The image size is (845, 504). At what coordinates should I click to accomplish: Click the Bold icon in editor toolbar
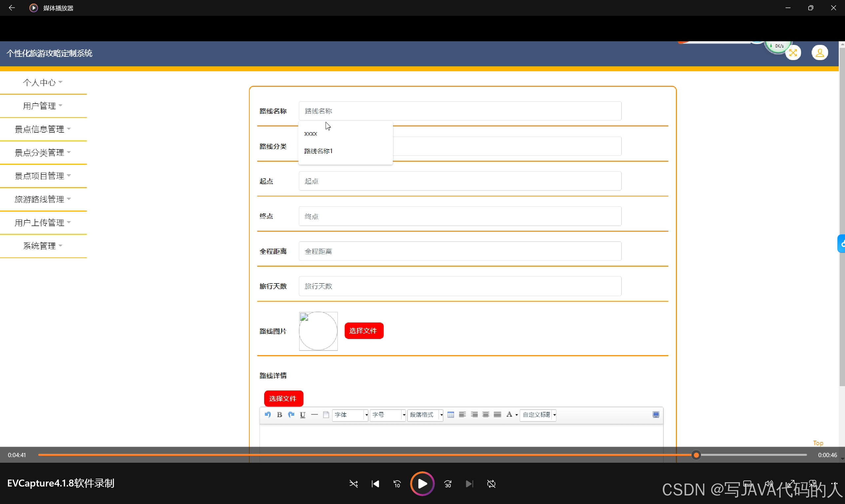[279, 415]
